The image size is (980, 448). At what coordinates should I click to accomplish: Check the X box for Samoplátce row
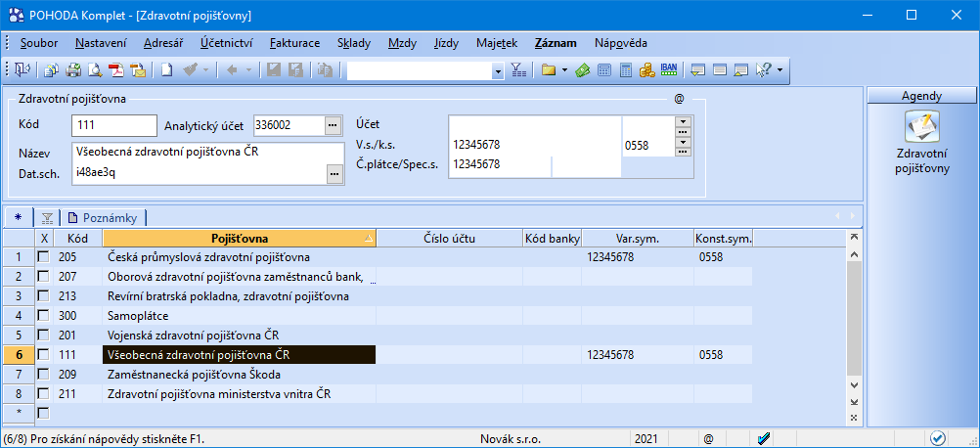point(43,316)
